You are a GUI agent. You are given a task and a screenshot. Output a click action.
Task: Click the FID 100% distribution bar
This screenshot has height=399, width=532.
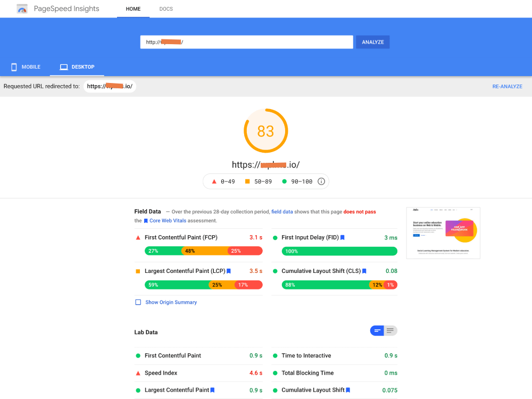coord(339,251)
